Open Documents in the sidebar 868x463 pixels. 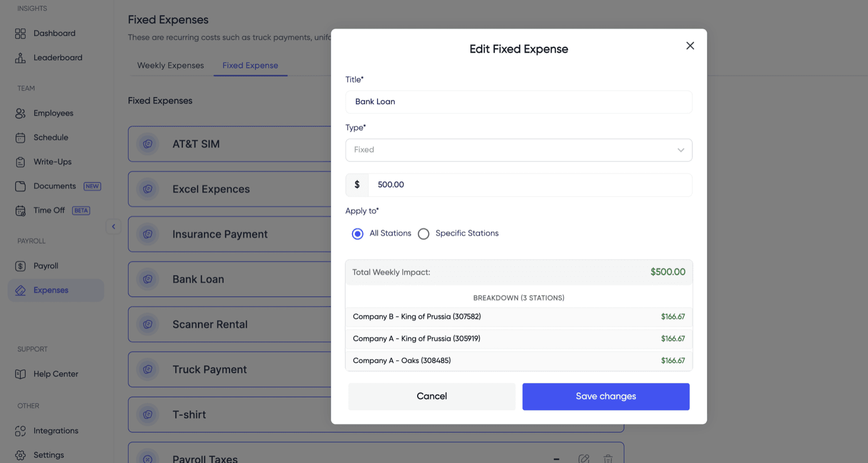click(x=55, y=186)
